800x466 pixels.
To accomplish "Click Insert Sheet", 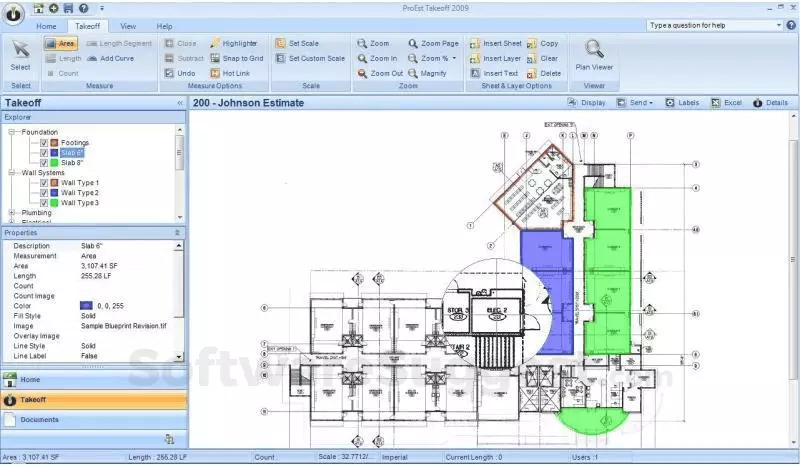I will pyautogui.click(x=495, y=43).
